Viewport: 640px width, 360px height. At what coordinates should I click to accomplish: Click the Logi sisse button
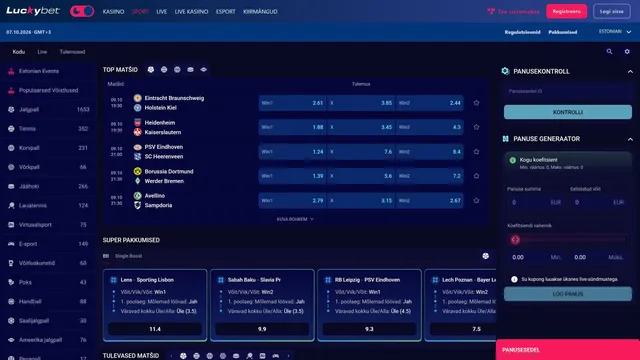point(611,11)
